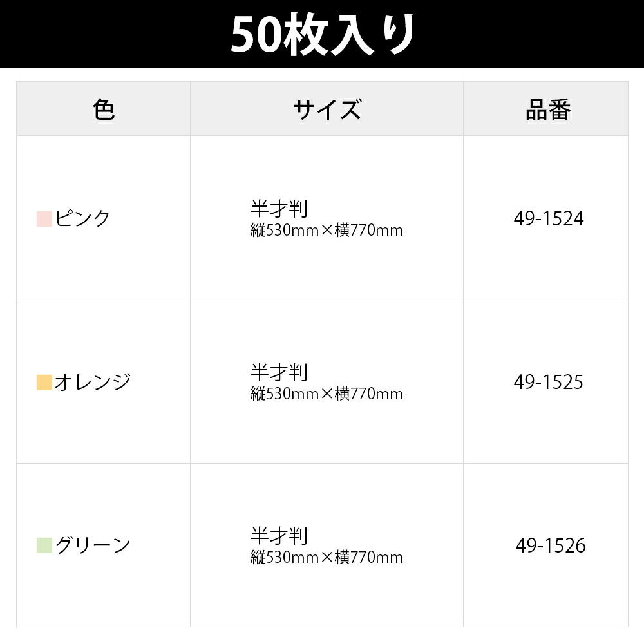Click the orange row dimensions 縦530mm×横770mm
This screenshot has width=644, height=644.
[x=327, y=394]
